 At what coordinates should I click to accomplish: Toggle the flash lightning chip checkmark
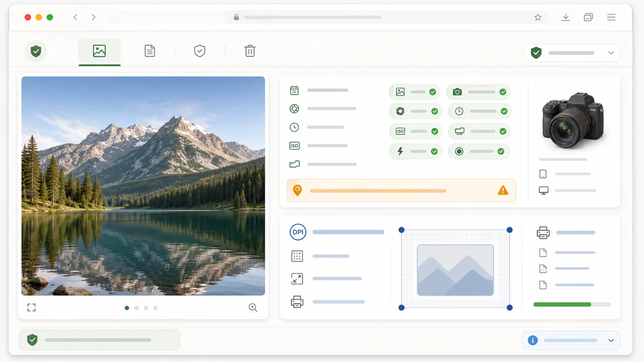coord(434,151)
